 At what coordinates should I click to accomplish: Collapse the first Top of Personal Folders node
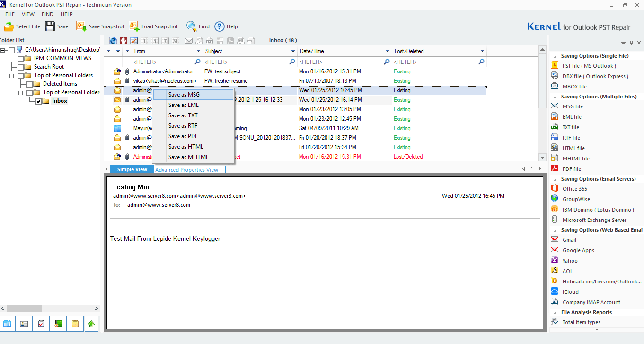12,75
